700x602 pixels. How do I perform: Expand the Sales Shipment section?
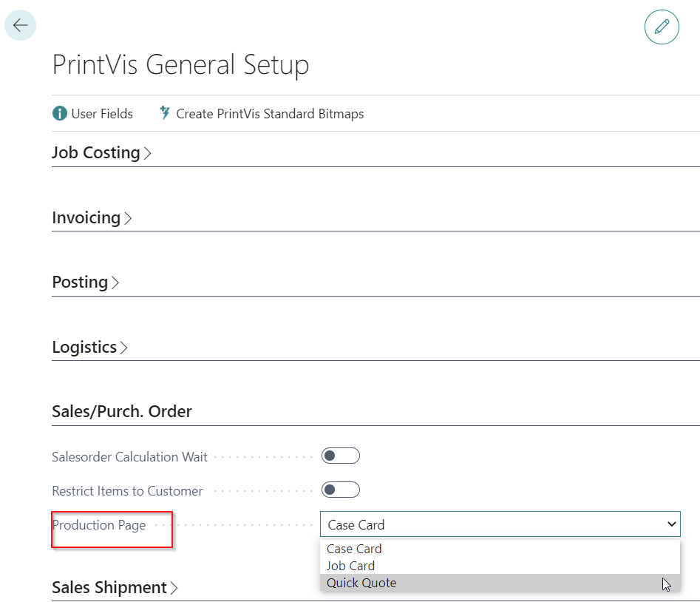pos(115,587)
